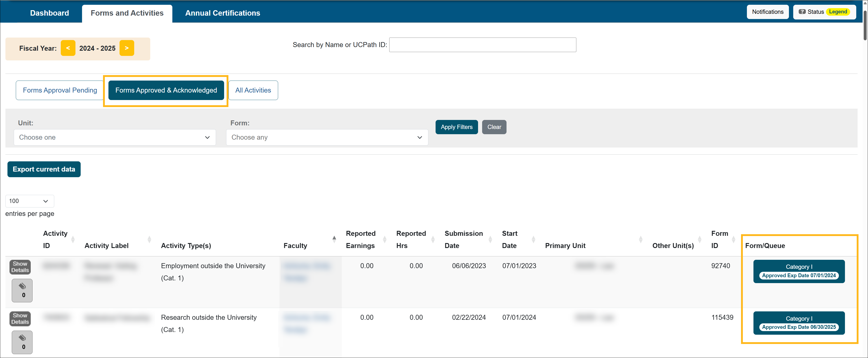The image size is (868, 358).
Task: Click the Apply Filters button
Action: (x=456, y=127)
